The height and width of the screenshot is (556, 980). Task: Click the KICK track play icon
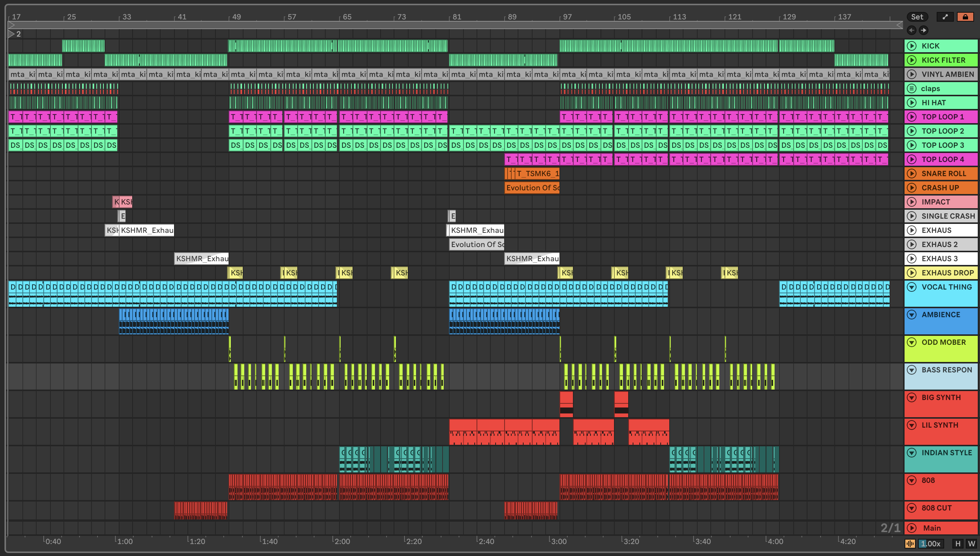912,46
